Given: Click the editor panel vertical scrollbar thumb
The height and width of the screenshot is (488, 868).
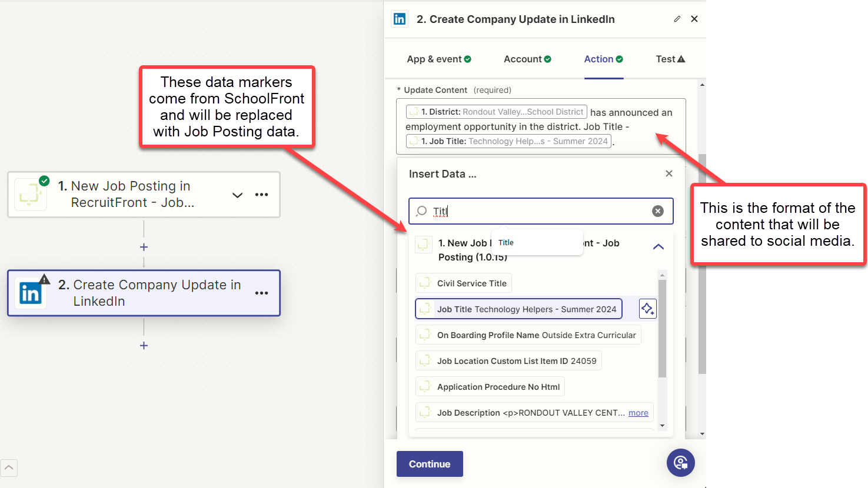Looking at the screenshot, I should pyautogui.click(x=701, y=264).
